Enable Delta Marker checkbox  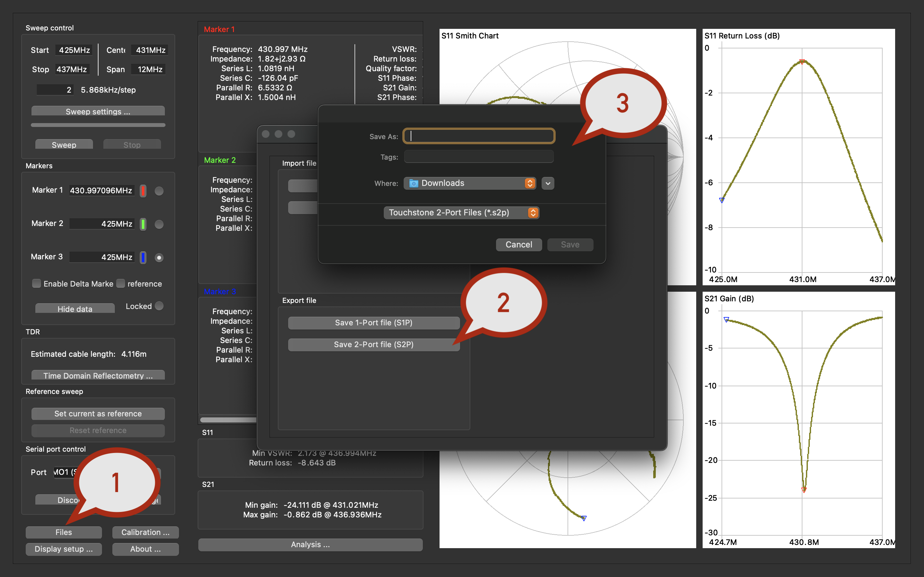point(37,284)
